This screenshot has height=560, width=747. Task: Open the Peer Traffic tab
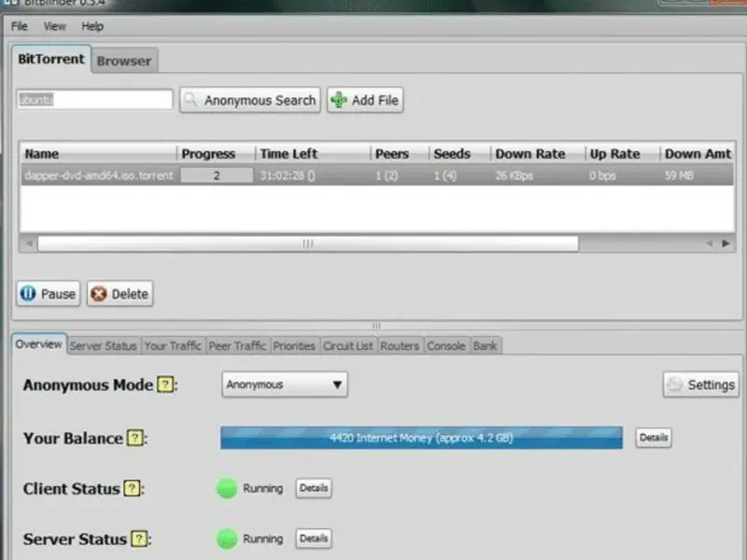pos(237,345)
